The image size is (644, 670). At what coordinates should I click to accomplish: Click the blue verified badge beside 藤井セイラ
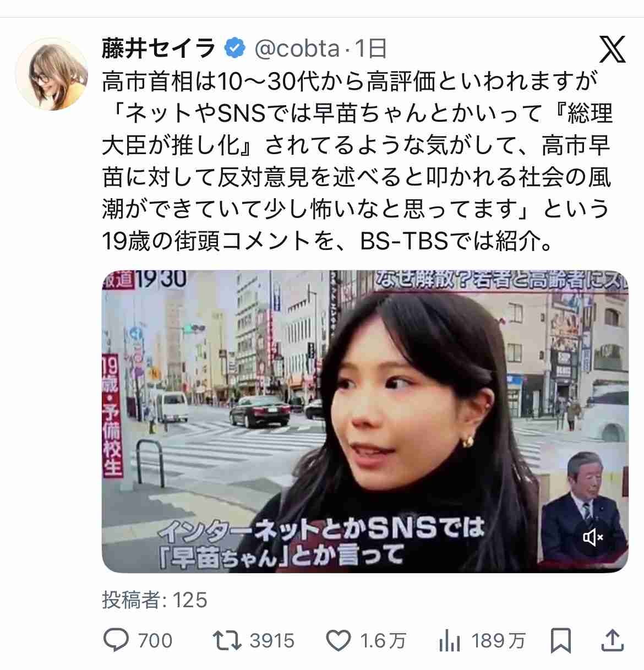point(233,49)
